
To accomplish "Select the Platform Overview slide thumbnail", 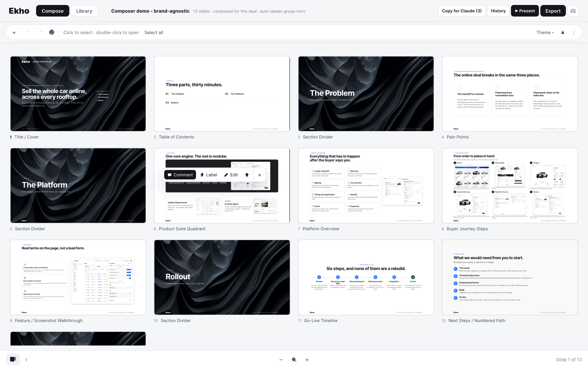I will coord(366,186).
